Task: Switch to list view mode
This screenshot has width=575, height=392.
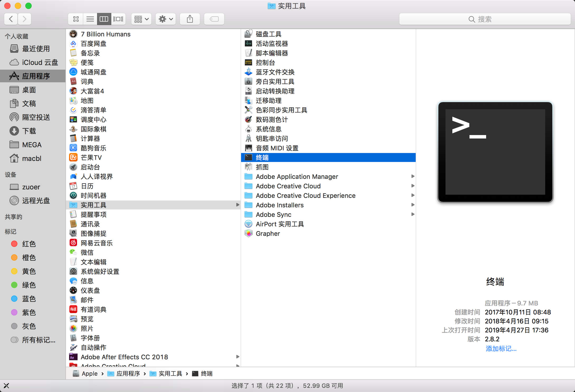Action: (x=90, y=19)
